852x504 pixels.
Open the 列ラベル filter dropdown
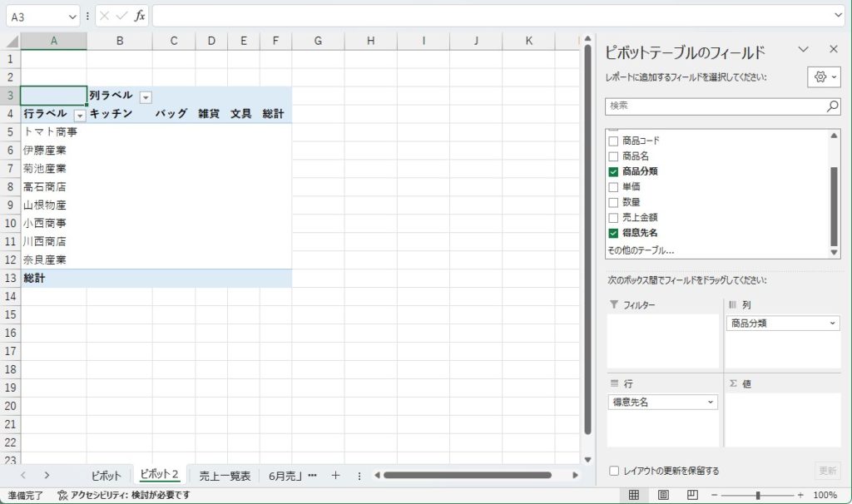click(146, 96)
